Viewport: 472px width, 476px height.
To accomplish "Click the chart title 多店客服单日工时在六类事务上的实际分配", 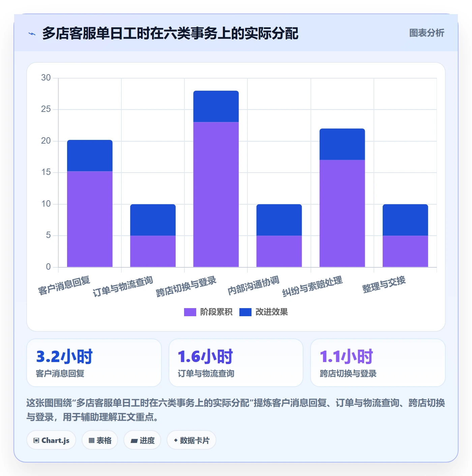I will click(x=170, y=33).
